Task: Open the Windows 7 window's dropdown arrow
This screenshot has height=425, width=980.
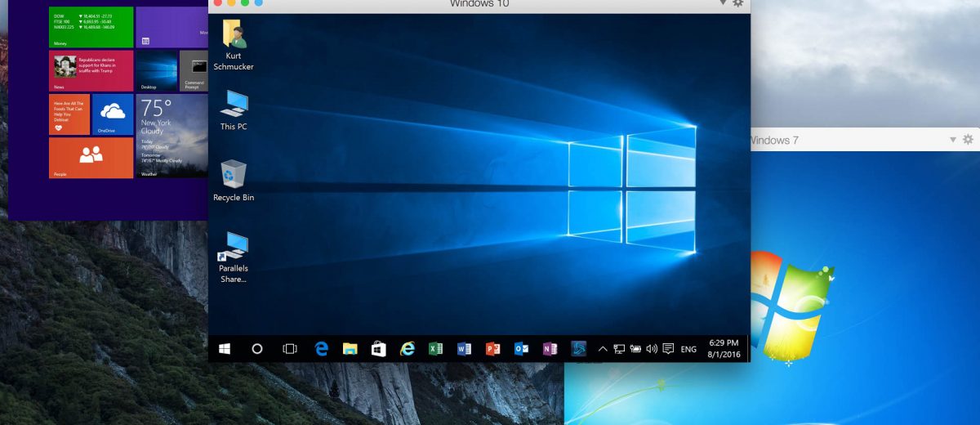Action: coord(952,140)
